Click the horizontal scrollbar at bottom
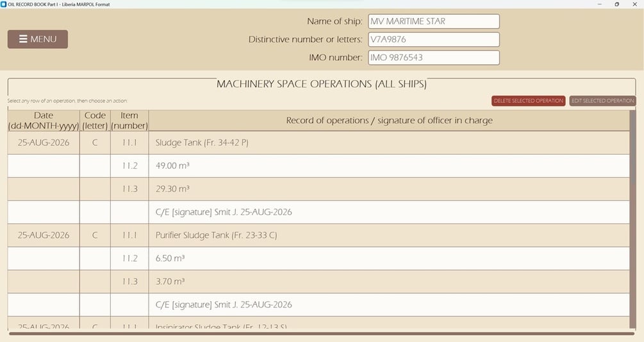644x342 pixels. (x=322, y=334)
